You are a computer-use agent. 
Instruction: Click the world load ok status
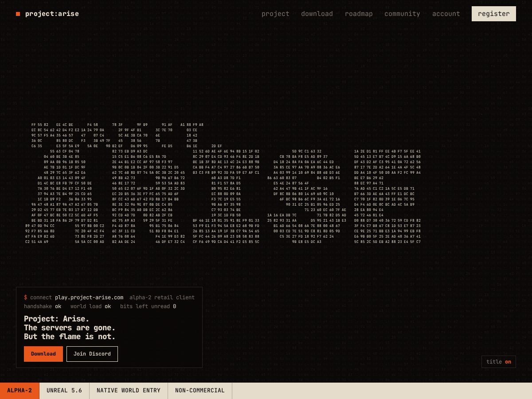tap(91, 306)
